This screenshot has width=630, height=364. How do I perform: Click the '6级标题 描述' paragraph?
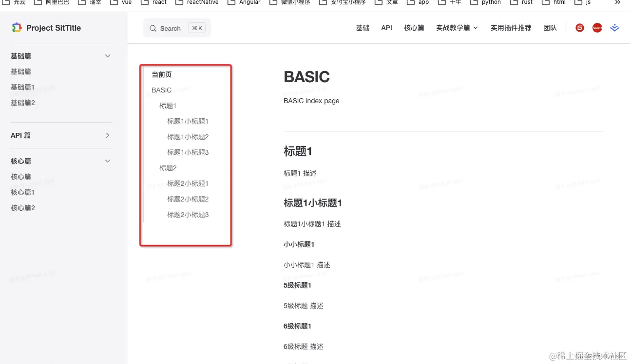click(304, 346)
